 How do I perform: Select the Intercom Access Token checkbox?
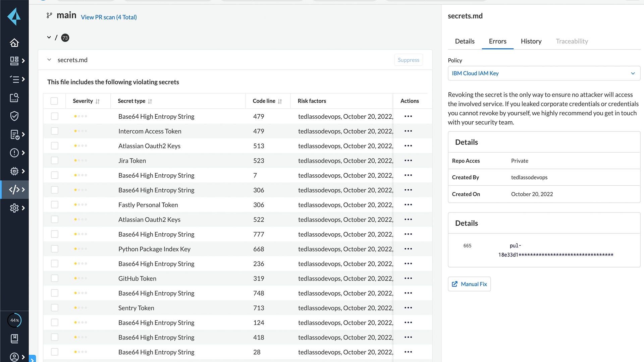click(54, 131)
